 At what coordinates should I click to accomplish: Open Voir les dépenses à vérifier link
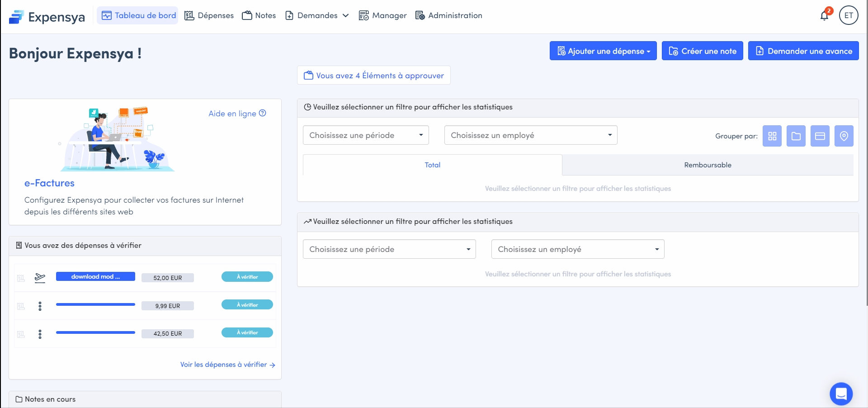pyautogui.click(x=228, y=365)
